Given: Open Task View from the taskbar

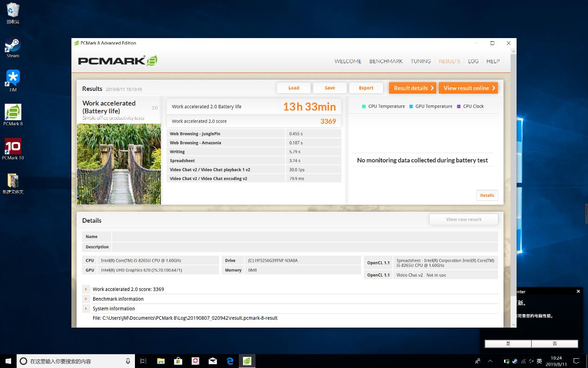Looking at the screenshot, I should (x=143, y=361).
